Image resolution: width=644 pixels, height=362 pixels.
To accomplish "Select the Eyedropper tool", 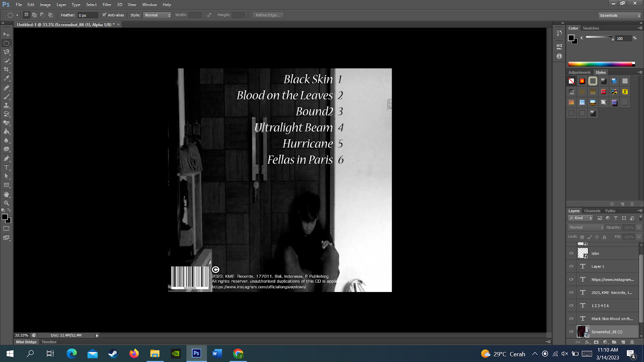I will tap(6, 79).
